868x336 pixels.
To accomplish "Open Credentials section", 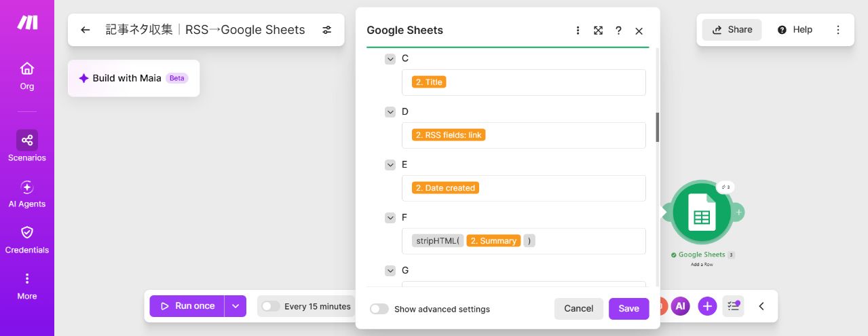I will coord(27,240).
